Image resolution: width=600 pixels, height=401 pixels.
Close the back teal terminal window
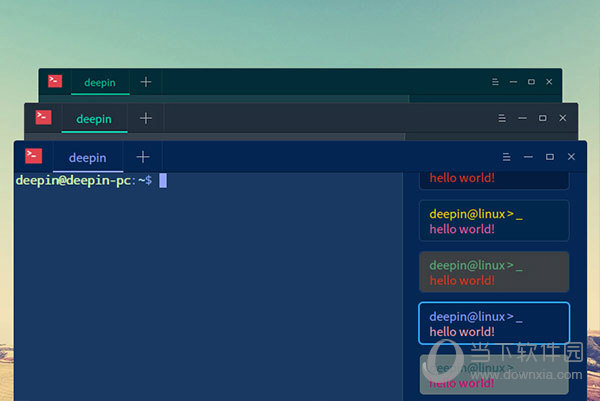click(549, 82)
